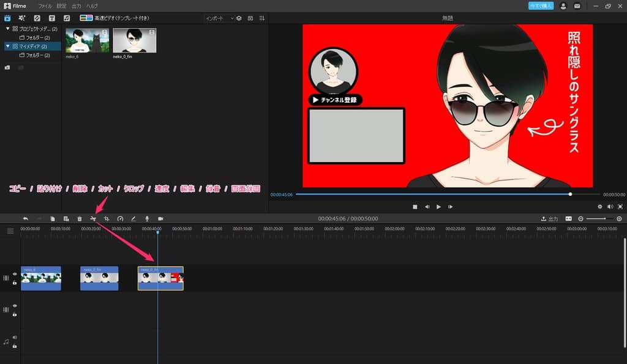Screen dimensions: 627x364
Task: Select the highlighted third clip on timeline
Action: click(161, 278)
